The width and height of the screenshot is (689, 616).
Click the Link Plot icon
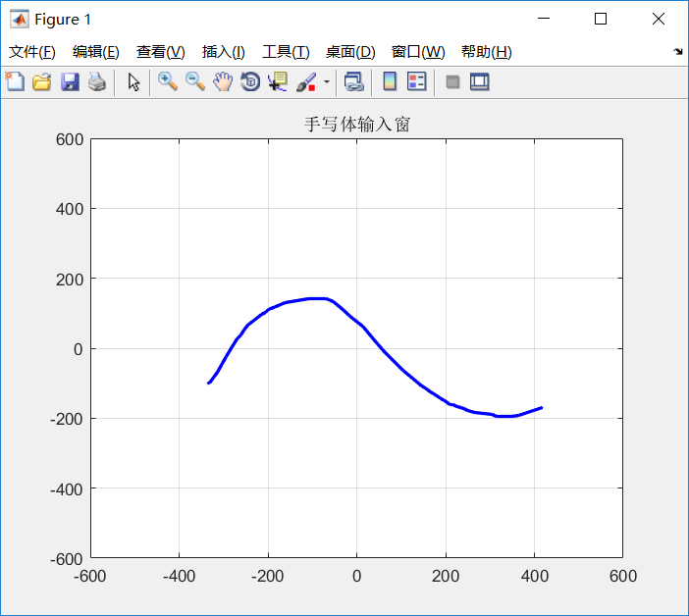pyautogui.click(x=353, y=81)
